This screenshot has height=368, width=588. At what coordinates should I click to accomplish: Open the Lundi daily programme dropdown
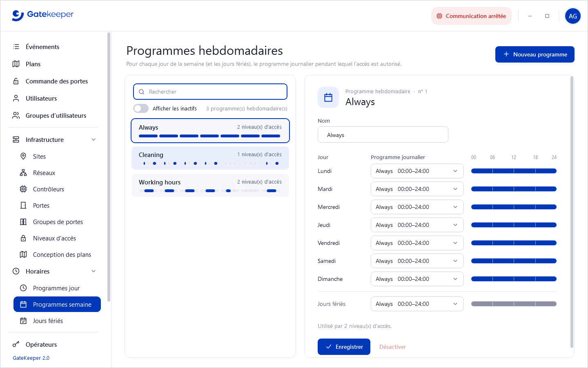[x=417, y=171]
